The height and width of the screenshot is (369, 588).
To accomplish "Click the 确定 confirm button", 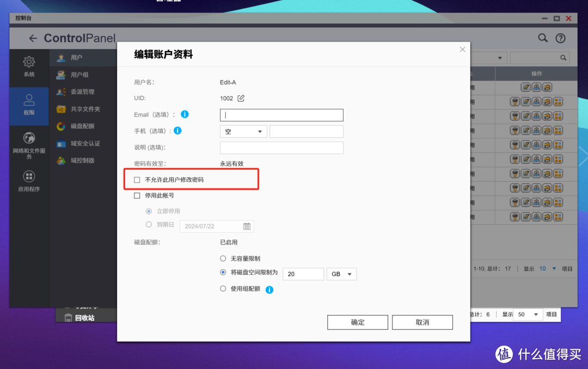I will [357, 322].
